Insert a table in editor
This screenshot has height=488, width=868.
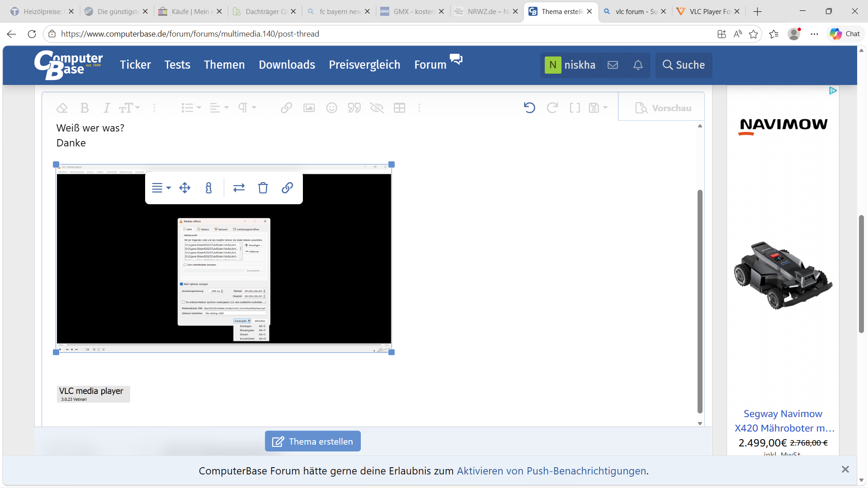[x=400, y=108]
